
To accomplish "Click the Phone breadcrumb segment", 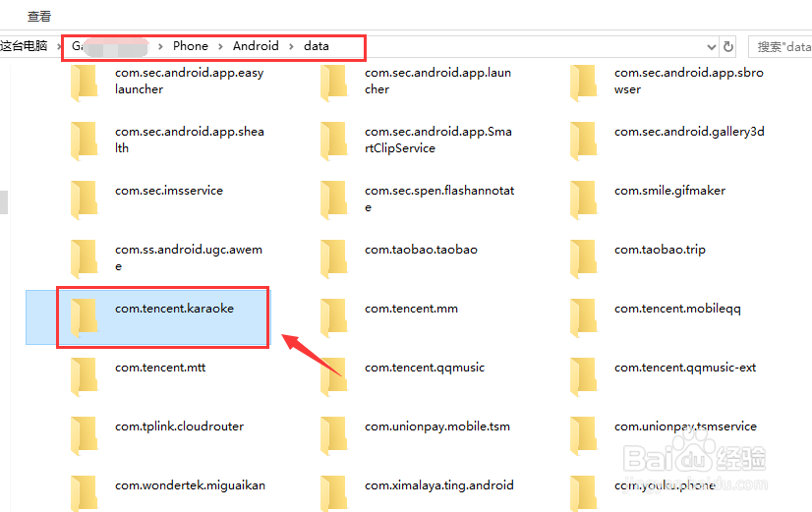I will pyautogui.click(x=191, y=46).
